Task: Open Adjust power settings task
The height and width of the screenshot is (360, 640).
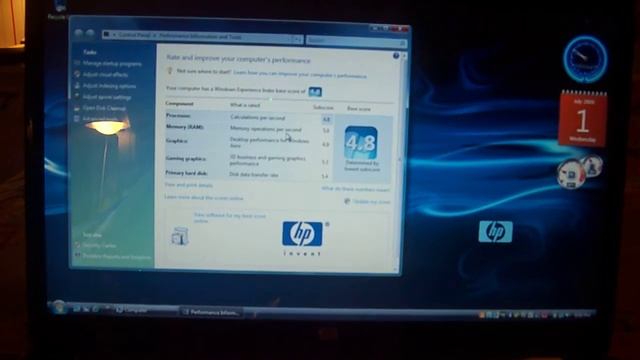Action: pos(107,97)
